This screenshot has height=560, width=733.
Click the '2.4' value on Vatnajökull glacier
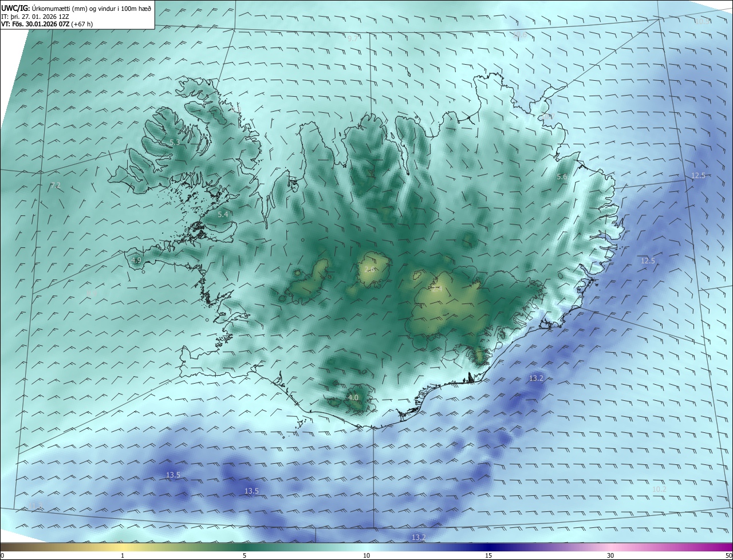436,289
